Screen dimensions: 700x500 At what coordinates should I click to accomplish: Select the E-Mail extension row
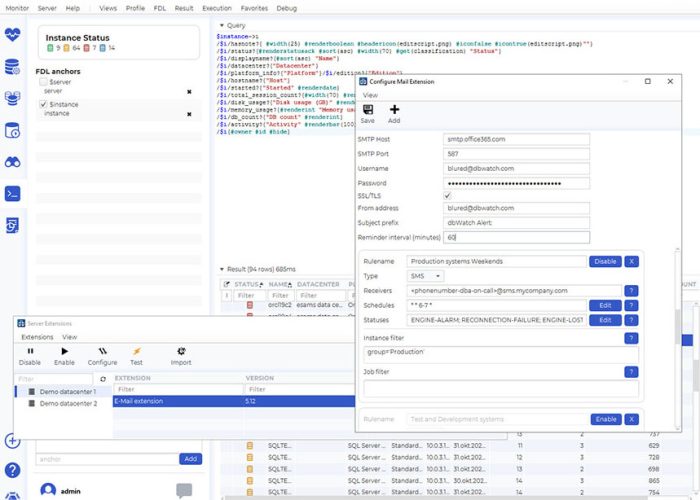click(x=234, y=401)
